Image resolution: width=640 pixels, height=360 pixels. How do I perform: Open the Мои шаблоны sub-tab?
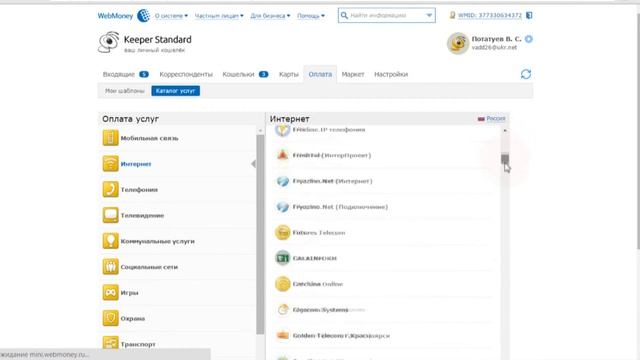pyautogui.click(x=124, y=91)
